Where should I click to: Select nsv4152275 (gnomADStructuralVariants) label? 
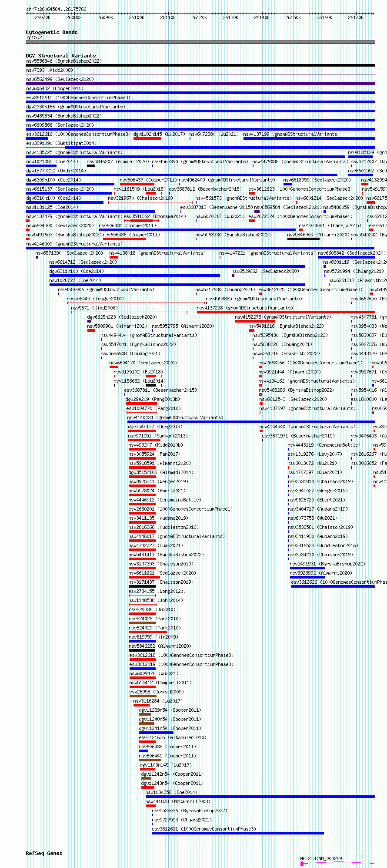point(283,317)
